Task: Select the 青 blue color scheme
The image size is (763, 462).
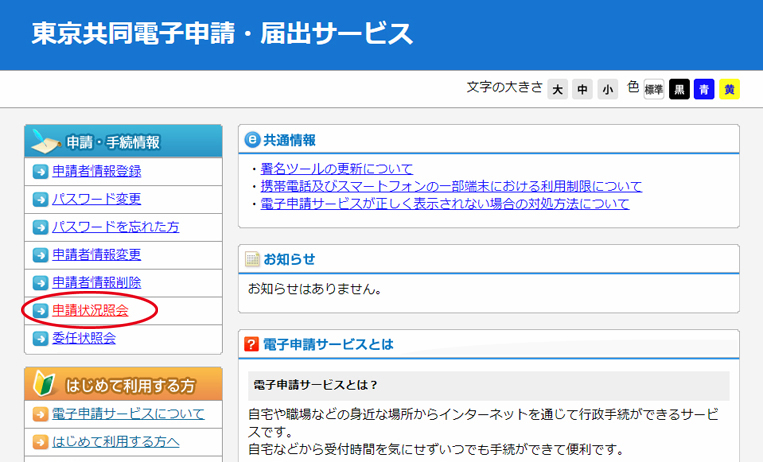Action: pos(704,90)
